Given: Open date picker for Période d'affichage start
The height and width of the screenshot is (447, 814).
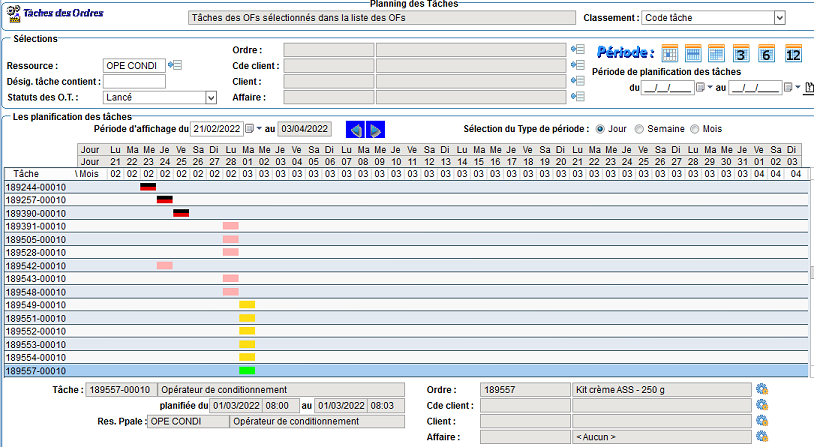Looking at the screenshot, I should (x=250, y=129).
